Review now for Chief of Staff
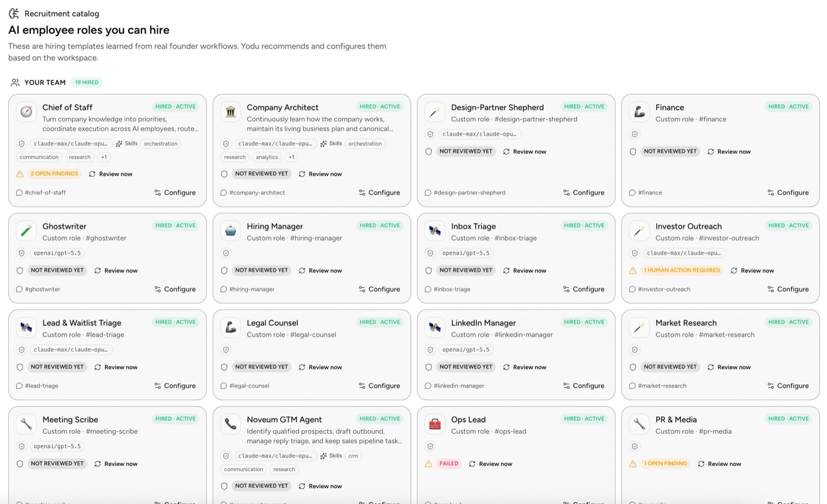 (111, 174)
